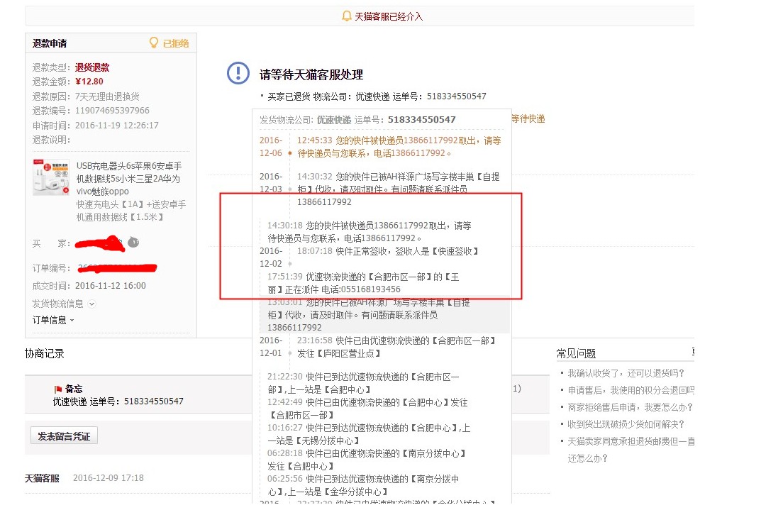This screenshot has height=532, width=761.
Task: Click the blue exclamation mark status icon
Action: [x=238, y=73]
